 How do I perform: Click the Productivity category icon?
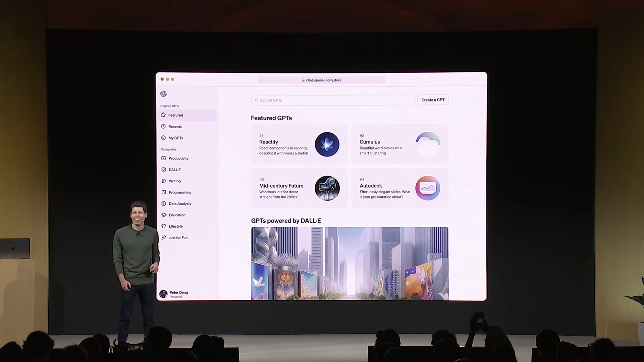(x=164, y=158)
